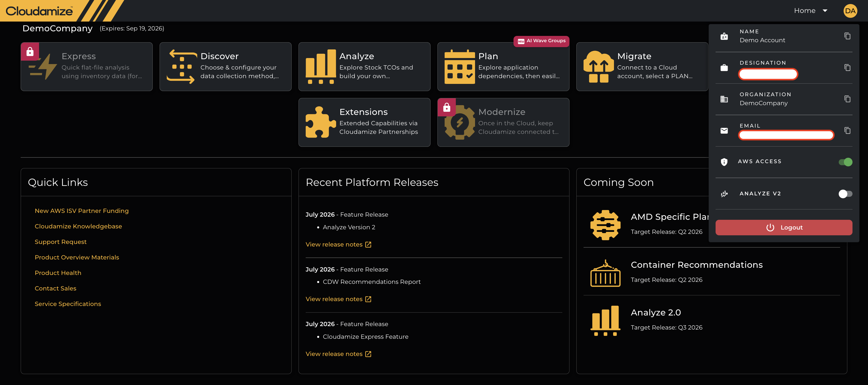The width and height of the screenshot is (868, 385).
Task: Open the DA user avatar menu
Action: click(850, 11)
